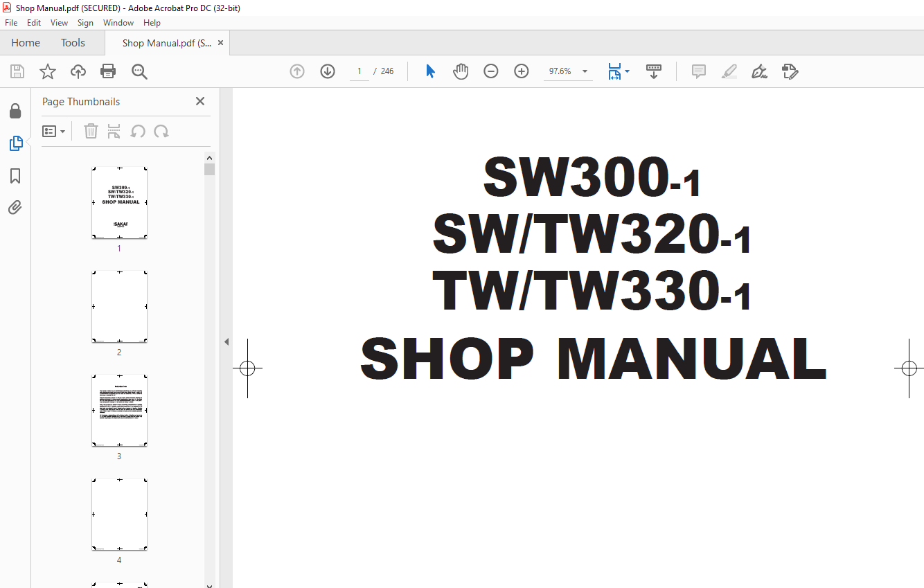
Task: Switch to the Home tab
Action: (x=26, y=43)
